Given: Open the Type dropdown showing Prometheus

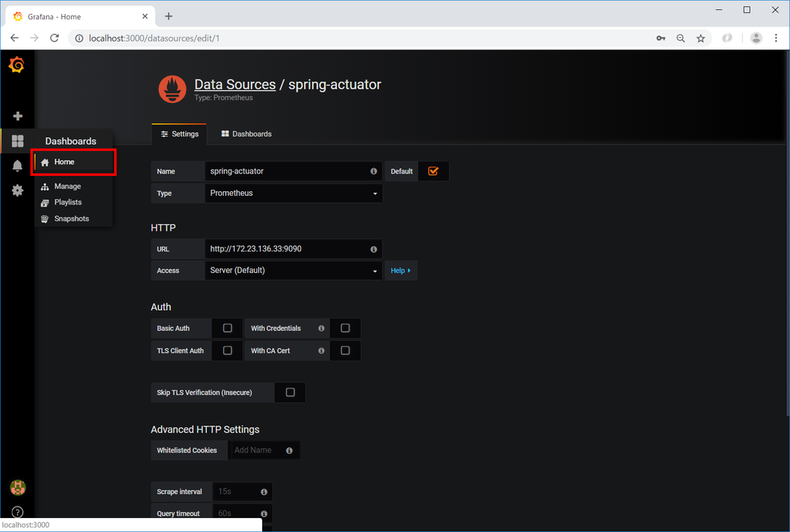Looking at the screenshot, I should tap(294, 194).
